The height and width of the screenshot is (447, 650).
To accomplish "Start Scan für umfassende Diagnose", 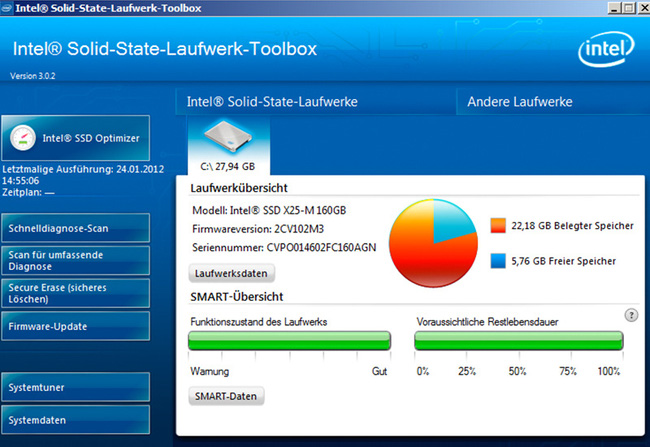I will 75,260.
